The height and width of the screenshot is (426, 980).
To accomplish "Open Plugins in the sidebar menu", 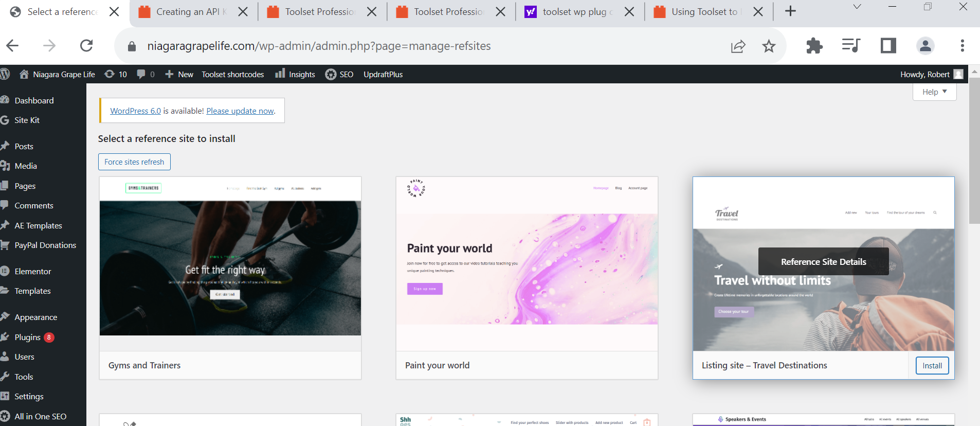I will point(28,337).
